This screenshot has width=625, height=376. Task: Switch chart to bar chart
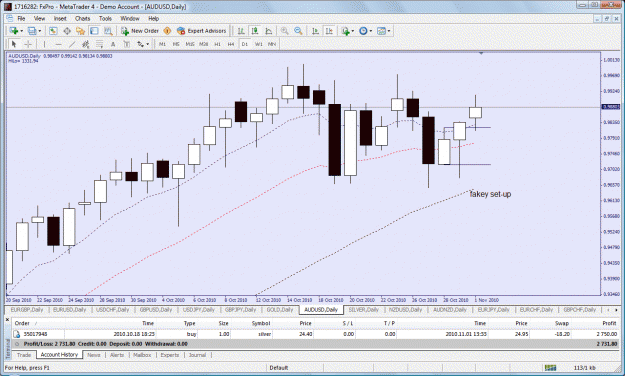pyautogui.click(x=242, y=31)
